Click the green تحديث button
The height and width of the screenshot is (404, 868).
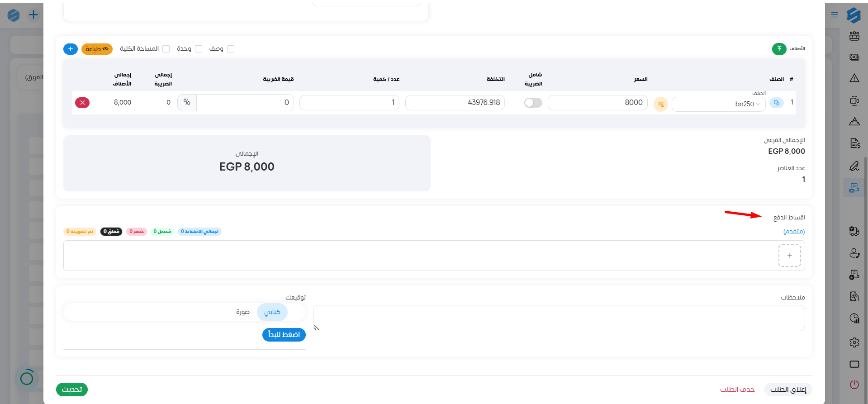click(72, 390)
